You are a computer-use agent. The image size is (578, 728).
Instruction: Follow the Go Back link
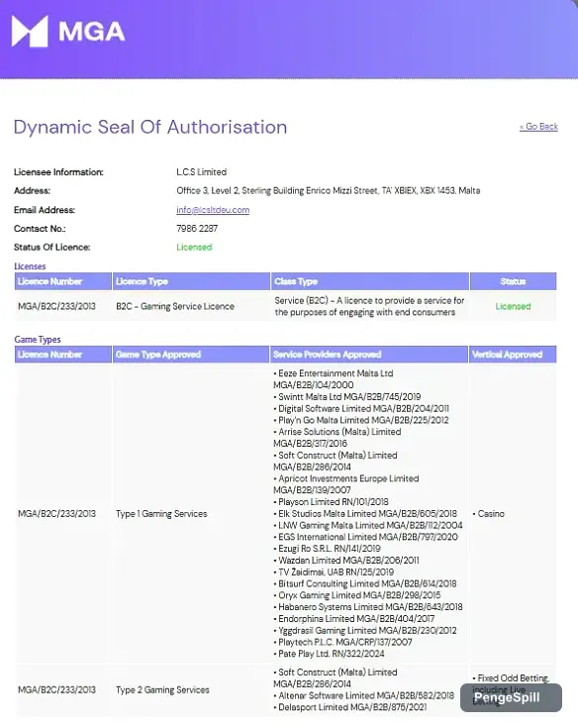(538, 127)
